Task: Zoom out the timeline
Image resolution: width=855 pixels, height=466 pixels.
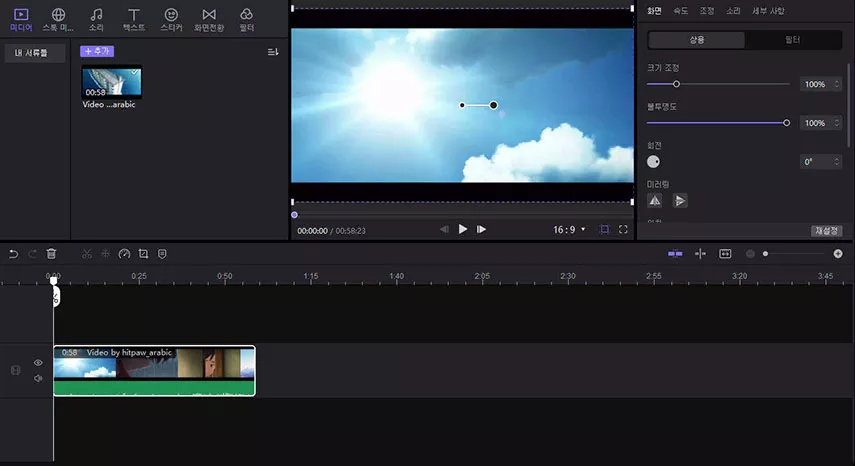Action: [750, 254]
